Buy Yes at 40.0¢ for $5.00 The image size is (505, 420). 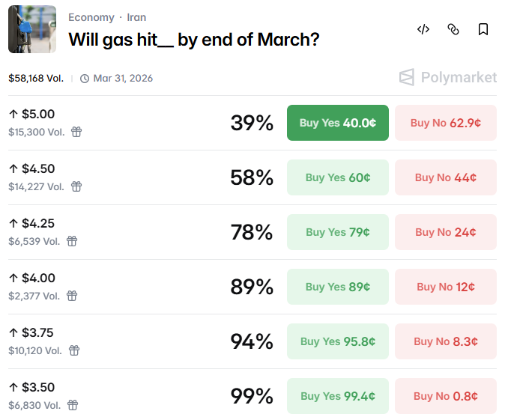coord(338,123)
